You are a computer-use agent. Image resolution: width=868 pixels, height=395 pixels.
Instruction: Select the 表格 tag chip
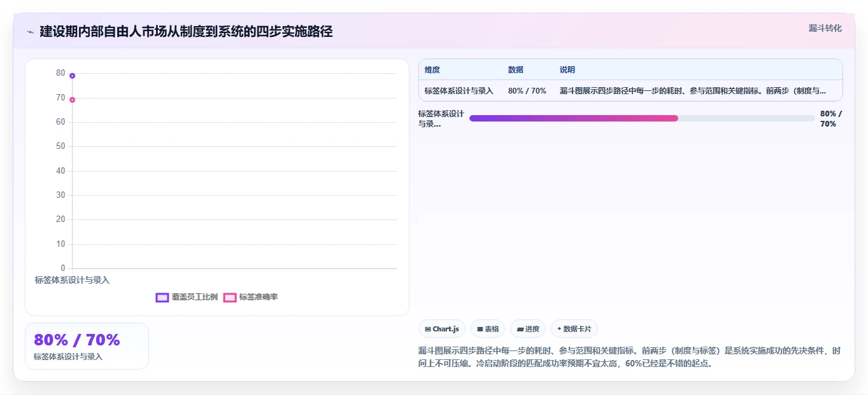488,329
